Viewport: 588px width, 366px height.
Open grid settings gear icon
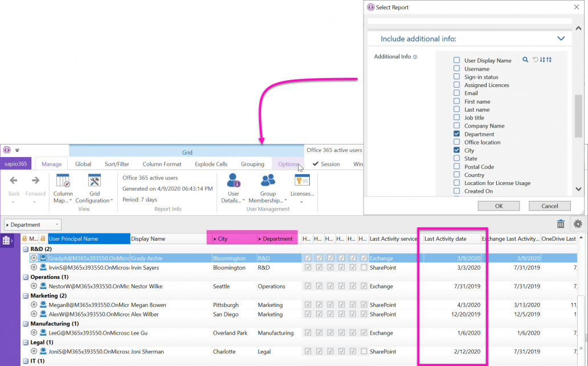(x=578, y=224)
